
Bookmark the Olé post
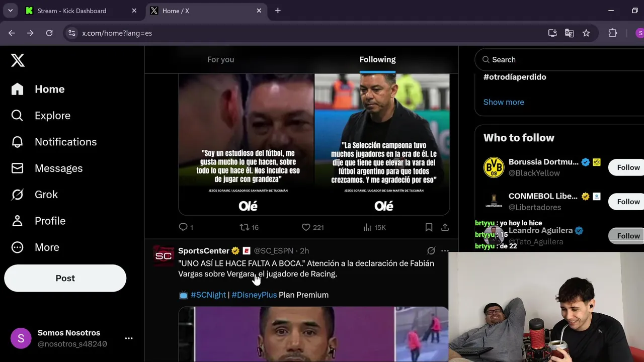coord(429,227)
